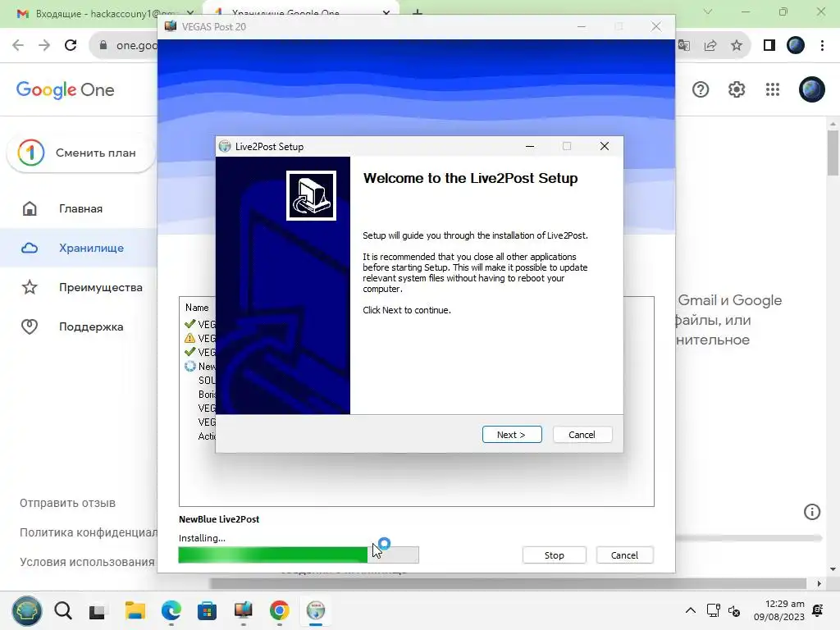This screenshot has width=840, height=630.
Task: Open Политика конфиденциальности link
Action: [x=89, y=532]
